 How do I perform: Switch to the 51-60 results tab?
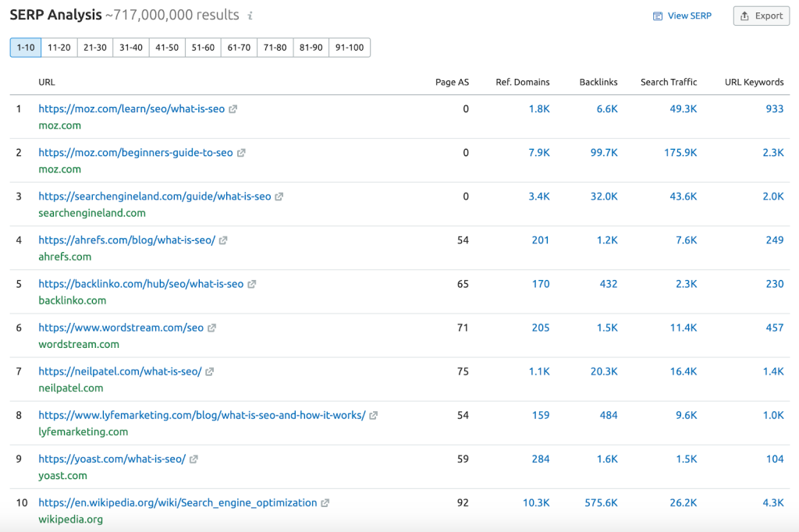pos(203,48)
